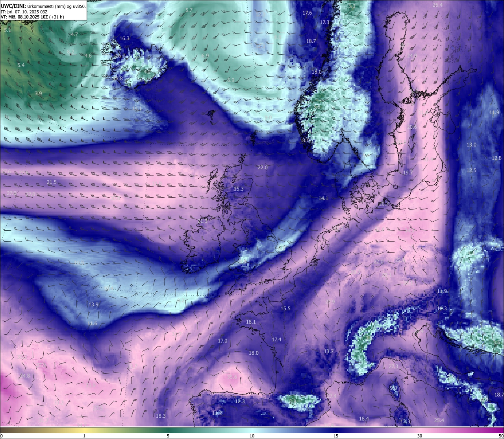Image resolution: width=504 pixels, height=439 pixels.
Task: Select the 15.8 value at Iceland's southwest coast
Action: [118, 78]
